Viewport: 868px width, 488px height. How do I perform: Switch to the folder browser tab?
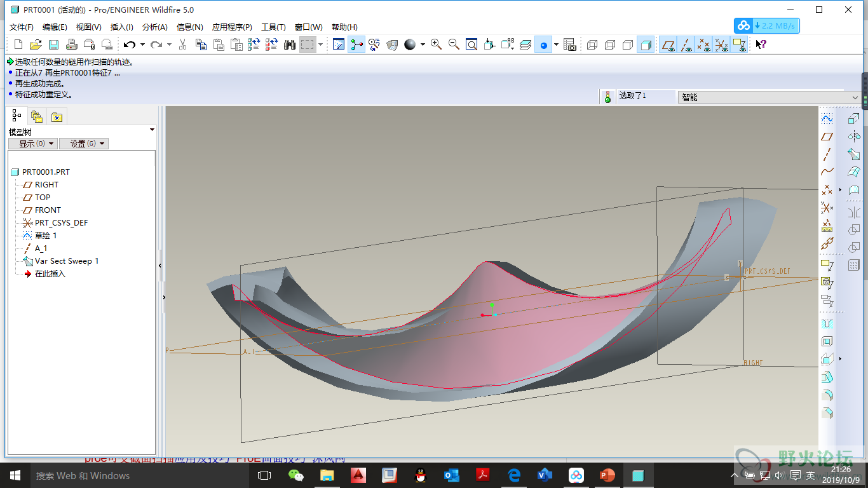click(37, 116)
